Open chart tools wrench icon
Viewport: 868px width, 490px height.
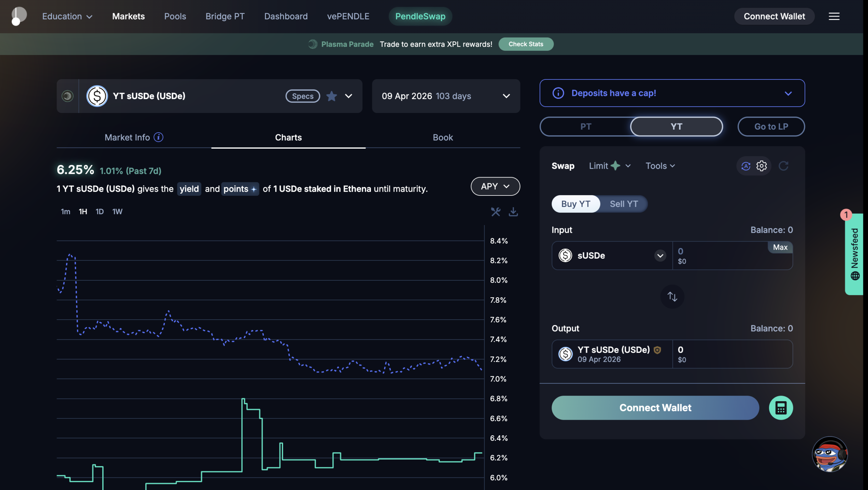[495, 212]
